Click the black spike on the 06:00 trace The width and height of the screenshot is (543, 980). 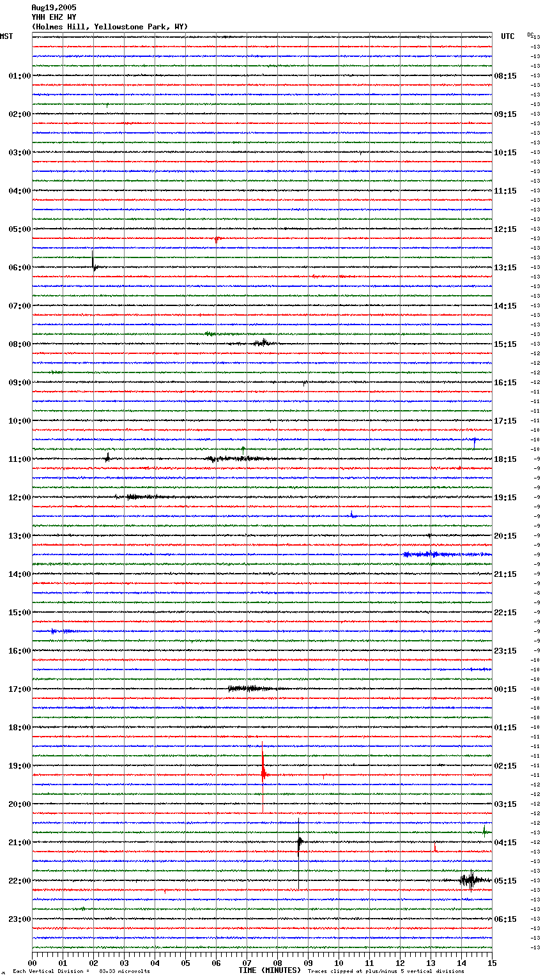click(x=94, y=262)
